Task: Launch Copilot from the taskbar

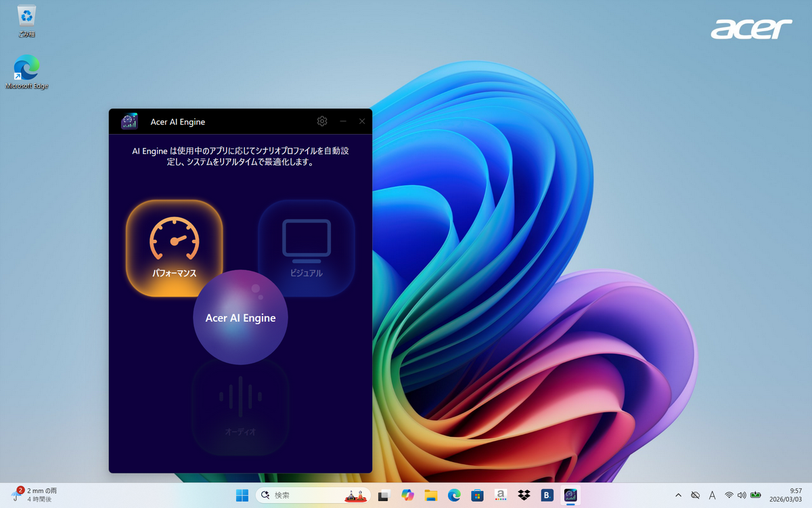Action: point(407,495)
